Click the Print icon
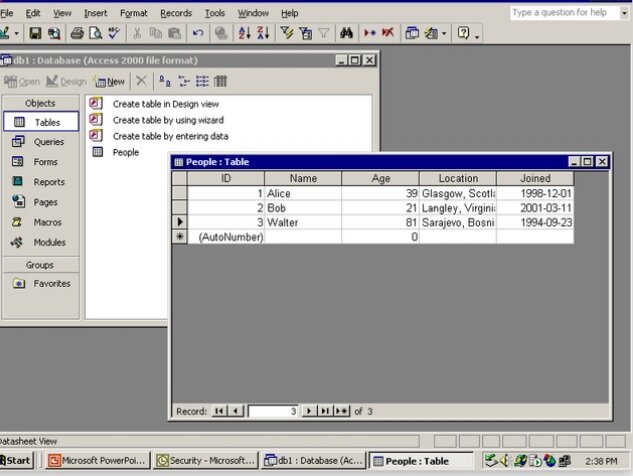The height and width of the screenshot is (476, 633). pos(77,33)
